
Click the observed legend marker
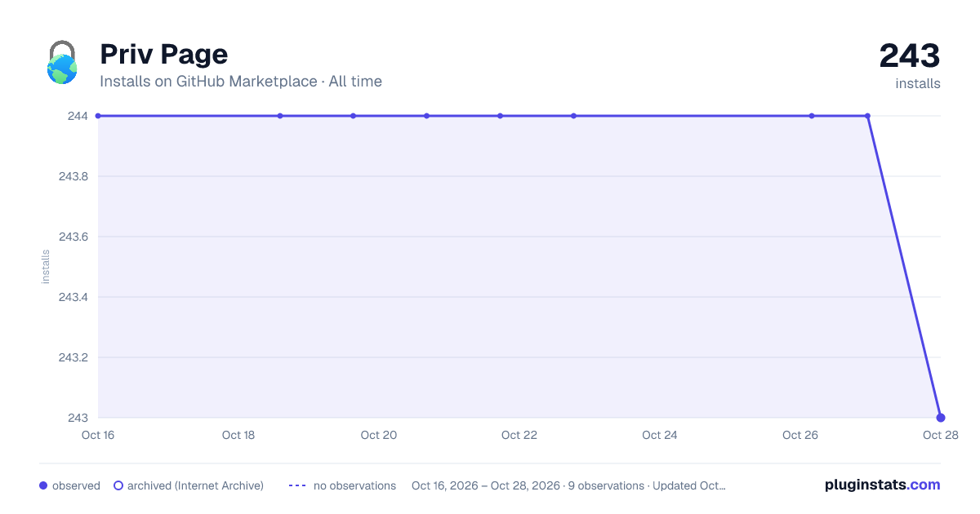(43, 485)
